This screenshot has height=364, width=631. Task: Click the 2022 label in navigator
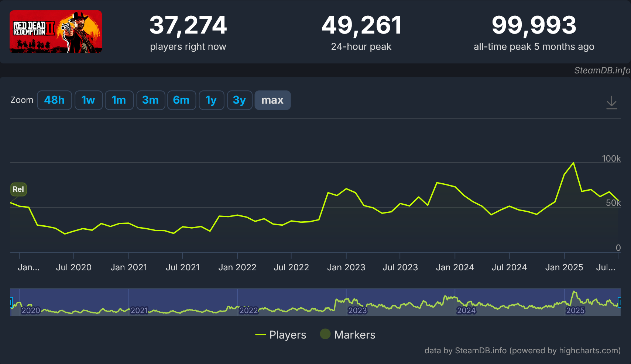pos(248,311)
